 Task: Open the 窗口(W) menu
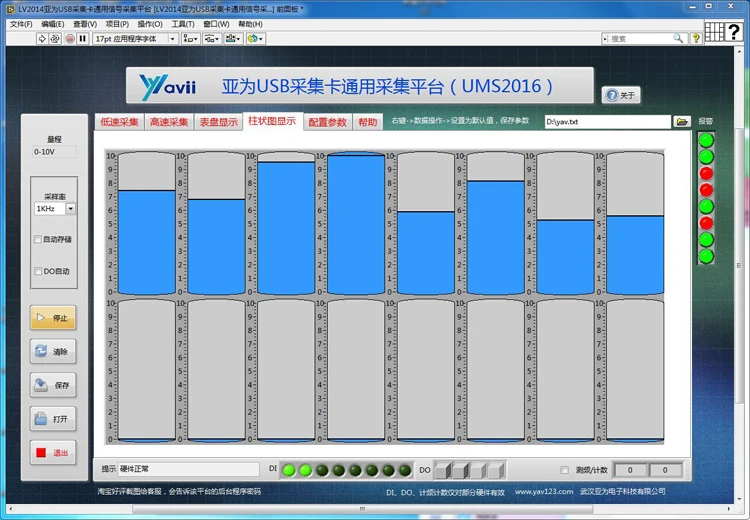(x=216, y=24)
